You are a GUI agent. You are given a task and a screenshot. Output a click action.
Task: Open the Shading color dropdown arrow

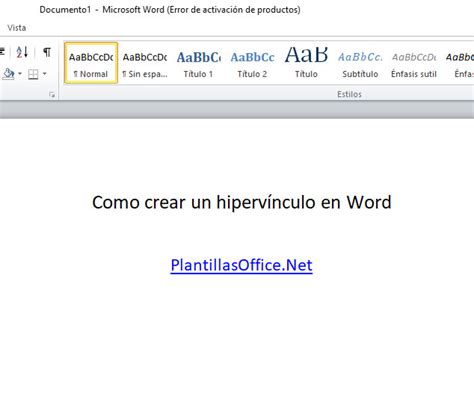pyautogui.click(x=20, y=74)
